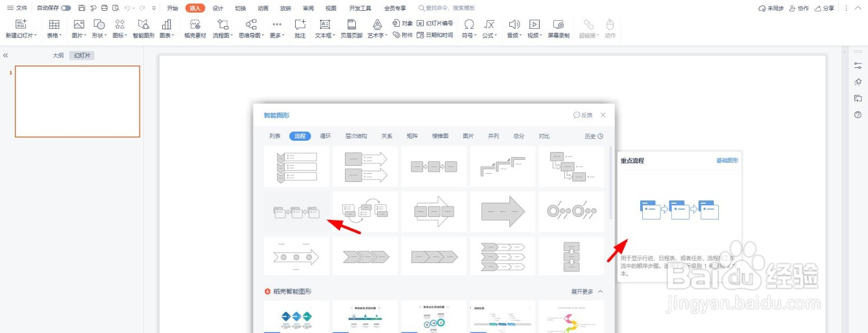This screenshot has width=868, height=333.
Task: Choose the chevron-list process graphic in first row
Action: [x=297, y=166]
